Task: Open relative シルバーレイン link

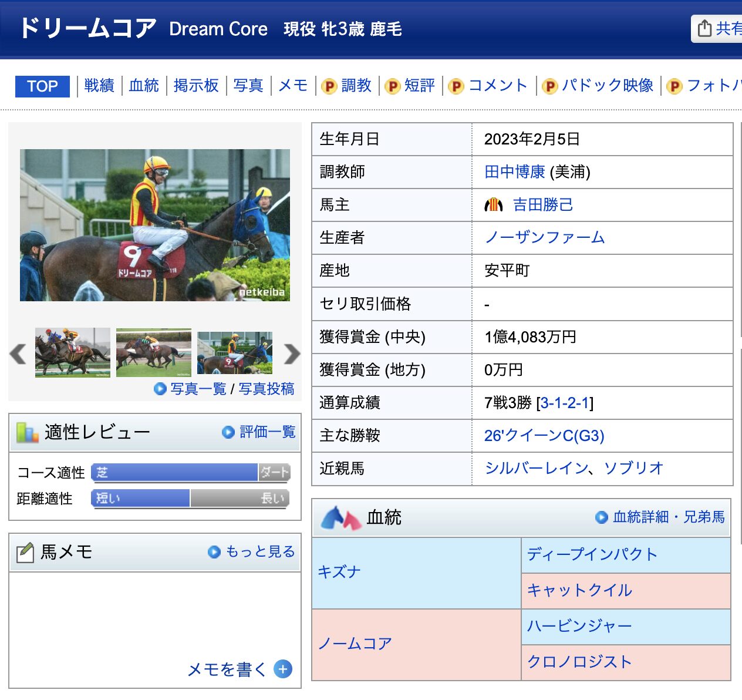Action: [x=537, y=468]
